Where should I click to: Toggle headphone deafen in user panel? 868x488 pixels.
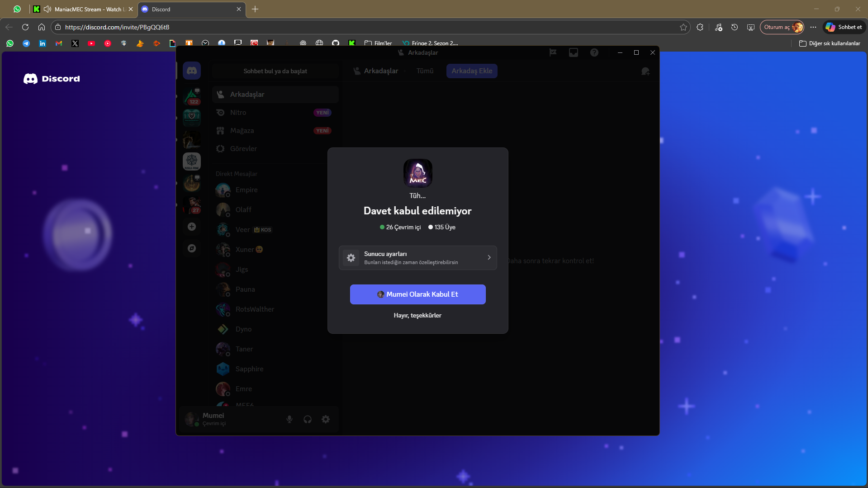(x=308, y=419)
